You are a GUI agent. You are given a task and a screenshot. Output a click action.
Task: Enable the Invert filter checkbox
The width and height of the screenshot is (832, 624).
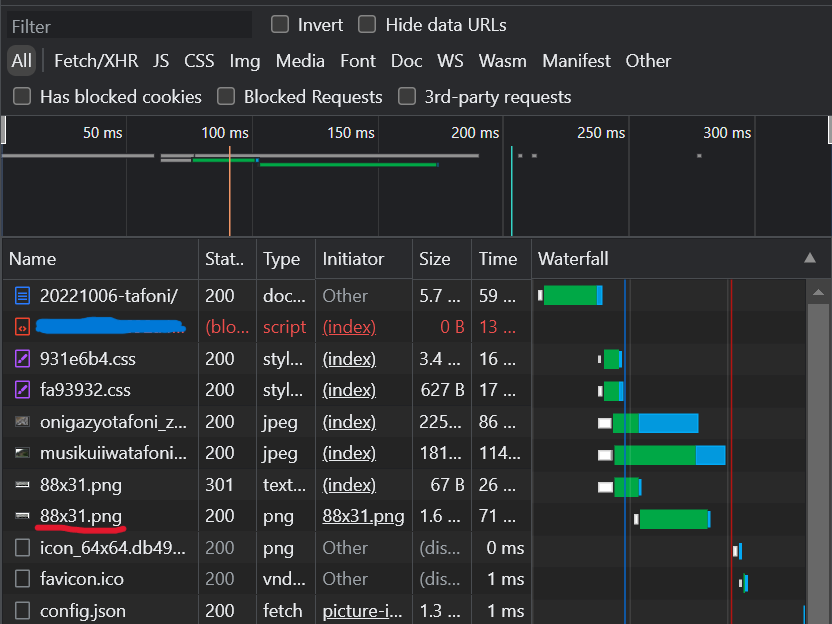pos(281,25)
